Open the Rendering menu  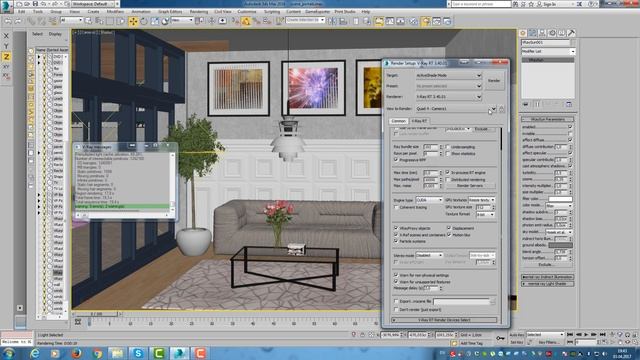(x=199, y=12)
